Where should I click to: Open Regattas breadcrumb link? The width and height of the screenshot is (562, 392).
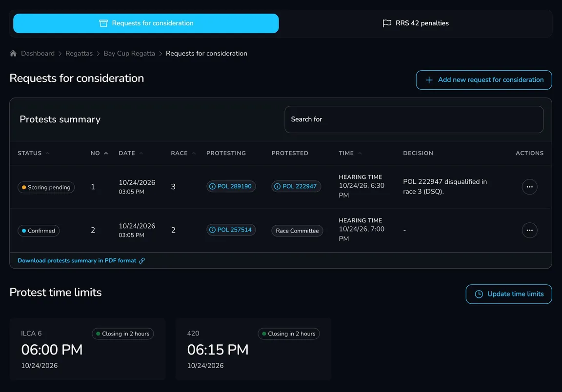tap(79, 54)
